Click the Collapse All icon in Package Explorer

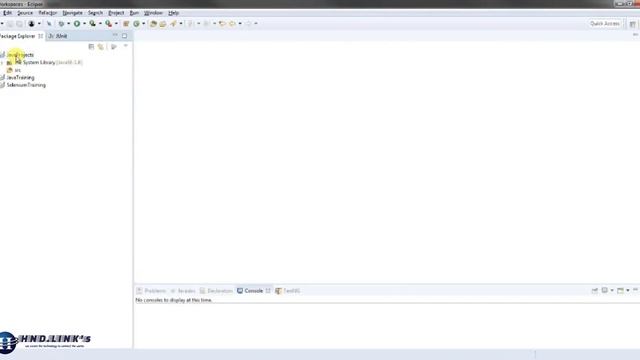[91, 47]
